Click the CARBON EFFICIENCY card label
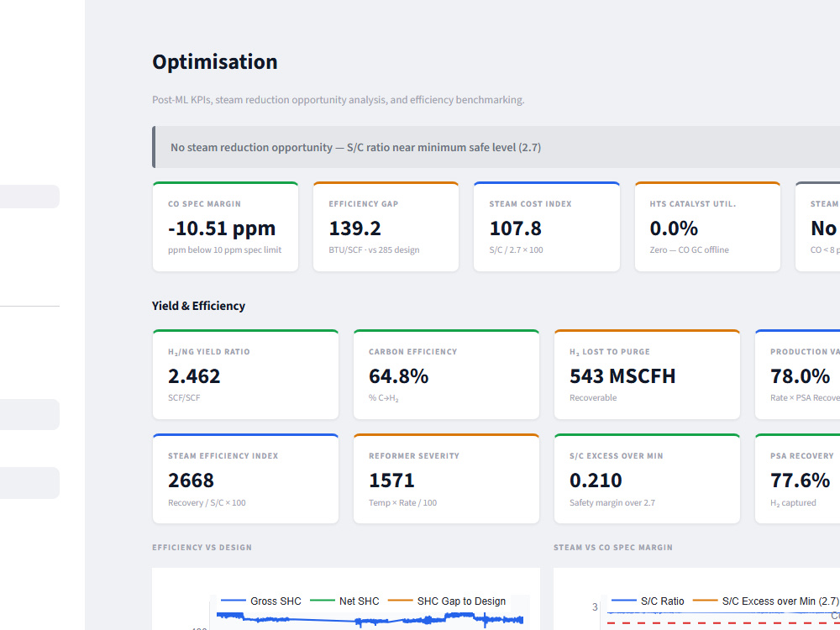Viewport: 840px width, 630px height. tap(413, 352)
